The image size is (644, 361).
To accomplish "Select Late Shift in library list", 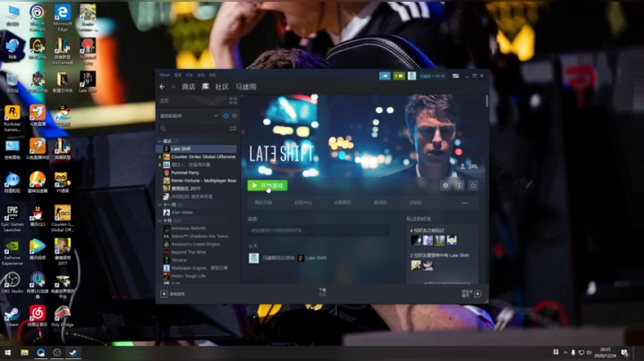I will pyautogui.click(x=198, y=149).
